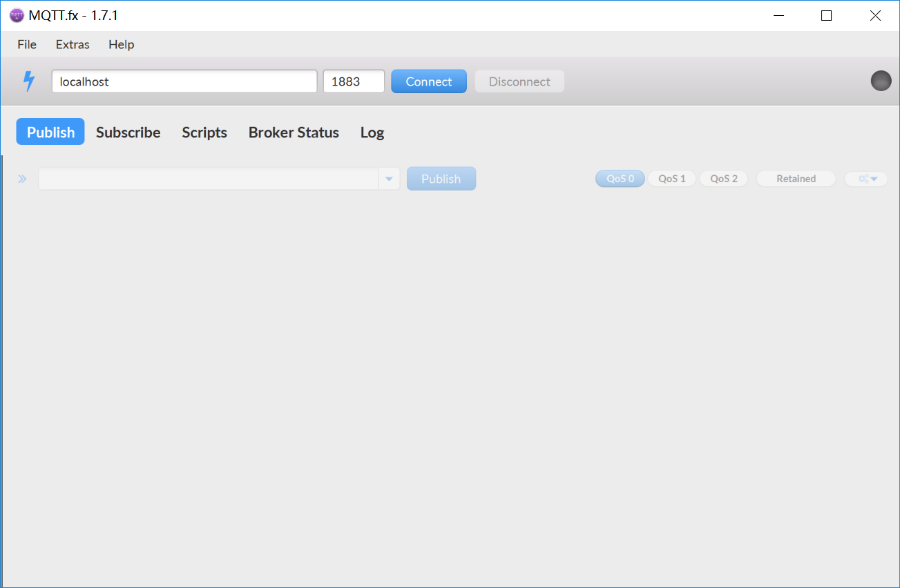Expand the double-chevron topic panel arrow
Viewport: 900px width, 588px height.
point(22,179)
